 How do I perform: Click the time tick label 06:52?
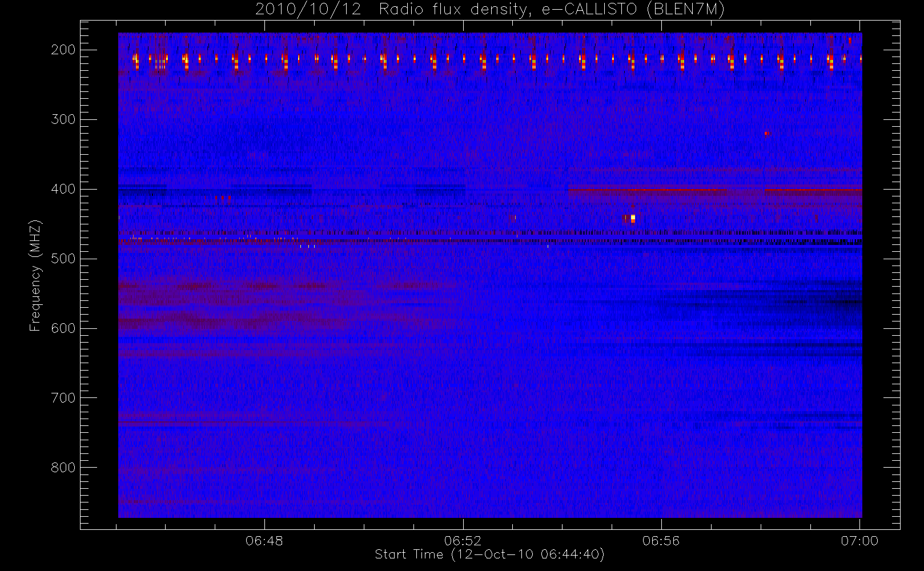[463, 541]
